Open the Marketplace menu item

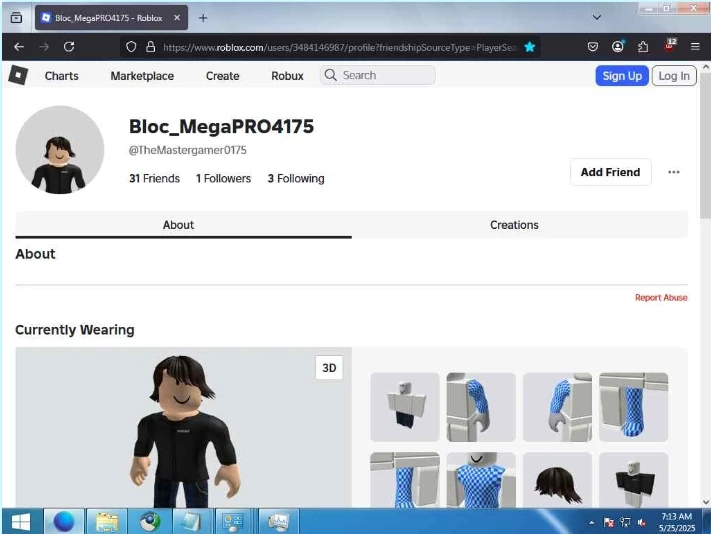(142, 76)
